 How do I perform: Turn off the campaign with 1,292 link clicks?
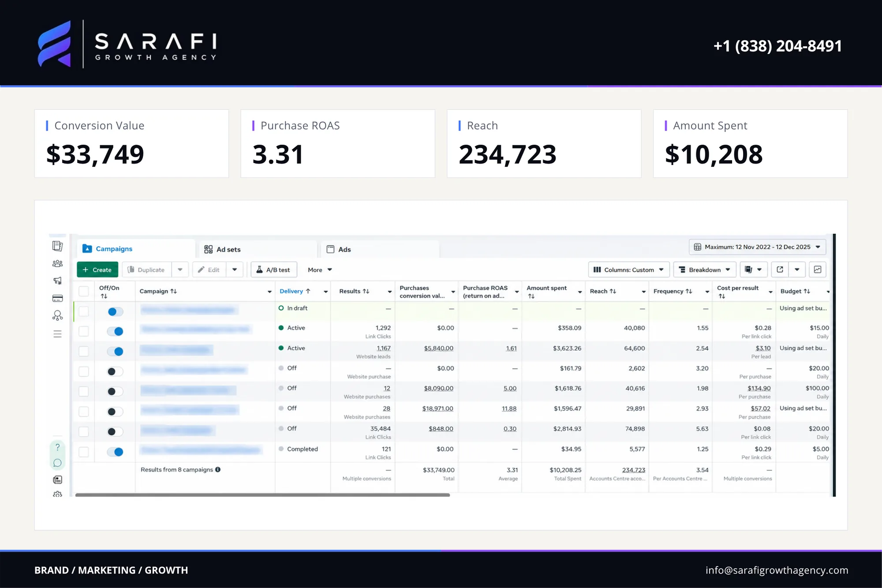115,331
